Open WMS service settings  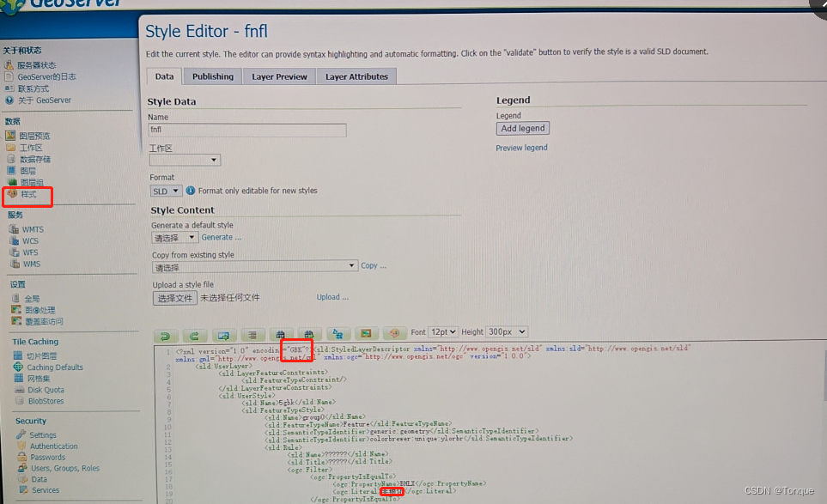click(32, 264)
